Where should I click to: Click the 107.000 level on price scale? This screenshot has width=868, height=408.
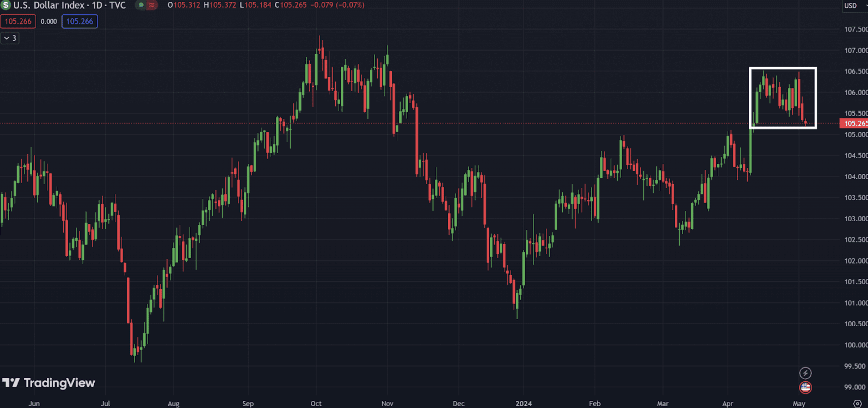[x=855, y=50]
